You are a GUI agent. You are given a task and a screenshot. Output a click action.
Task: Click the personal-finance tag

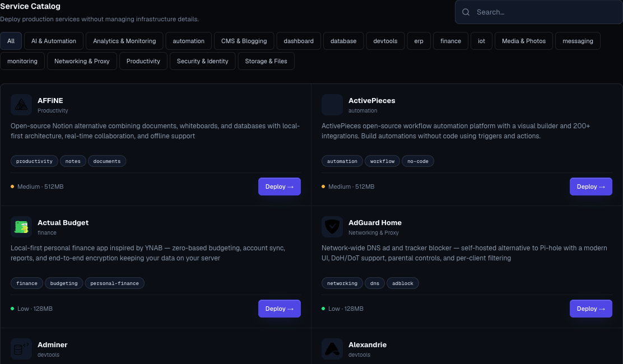(114, 283)
